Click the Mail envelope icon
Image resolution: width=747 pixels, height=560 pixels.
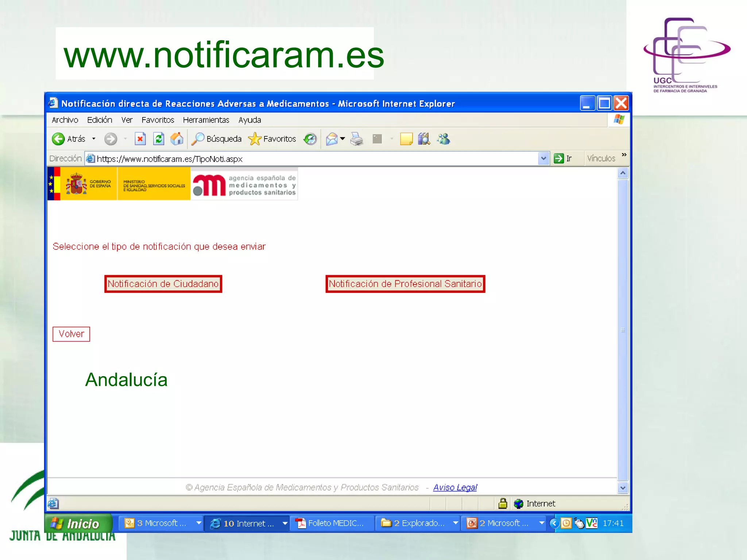pyautogui.click(x=332, y=139)
